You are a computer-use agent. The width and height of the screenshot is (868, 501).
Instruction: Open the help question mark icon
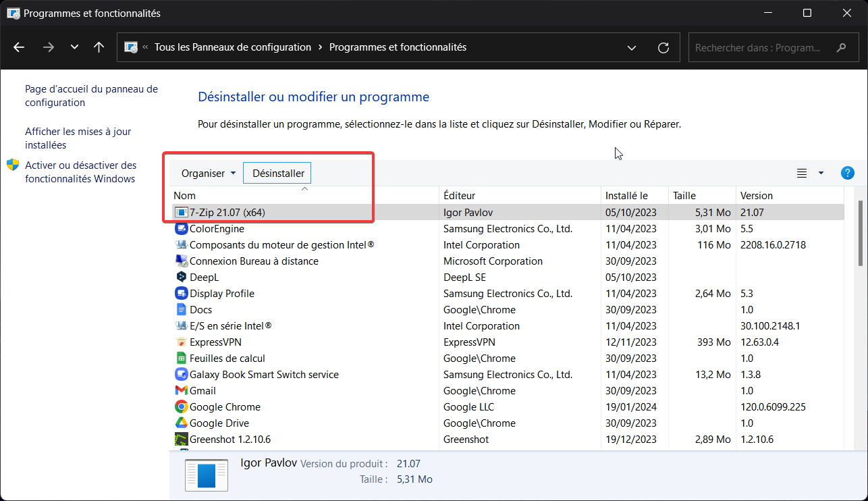[848, 173]
